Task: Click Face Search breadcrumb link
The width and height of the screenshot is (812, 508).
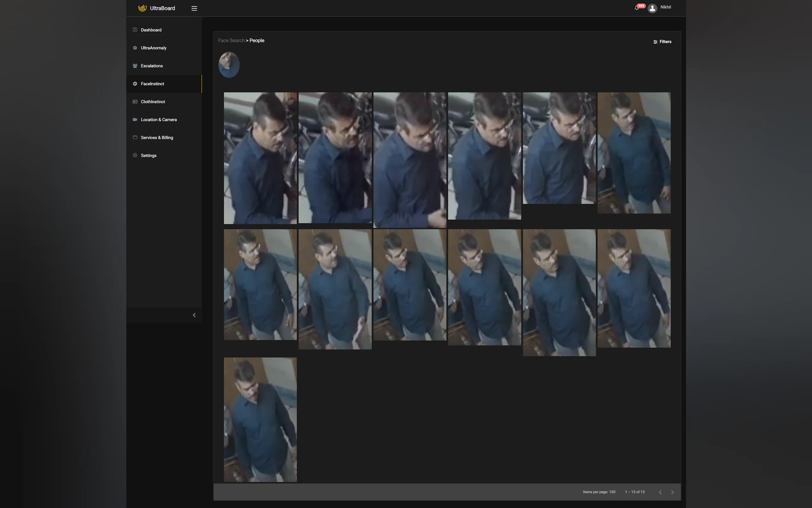Action: click(x=231, y=40)
